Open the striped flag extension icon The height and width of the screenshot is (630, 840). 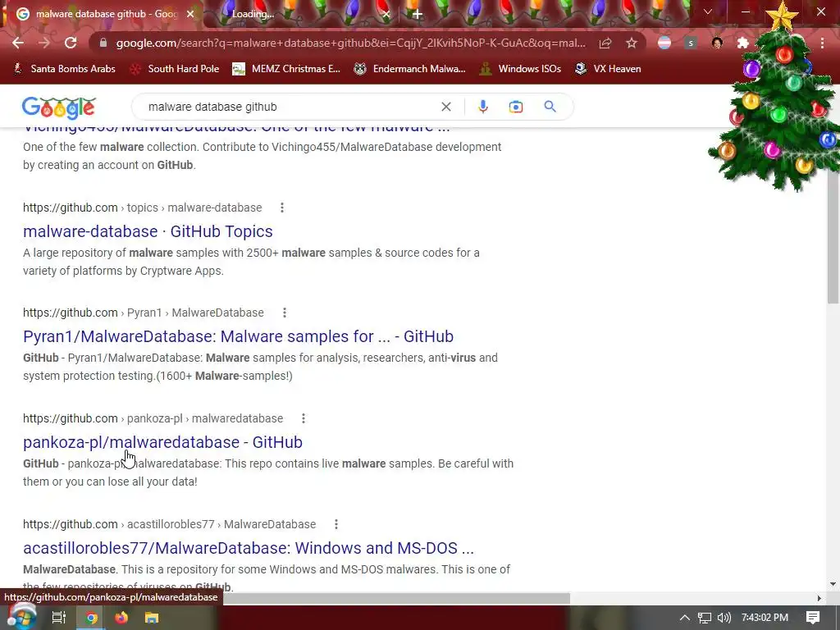point(664,43)
